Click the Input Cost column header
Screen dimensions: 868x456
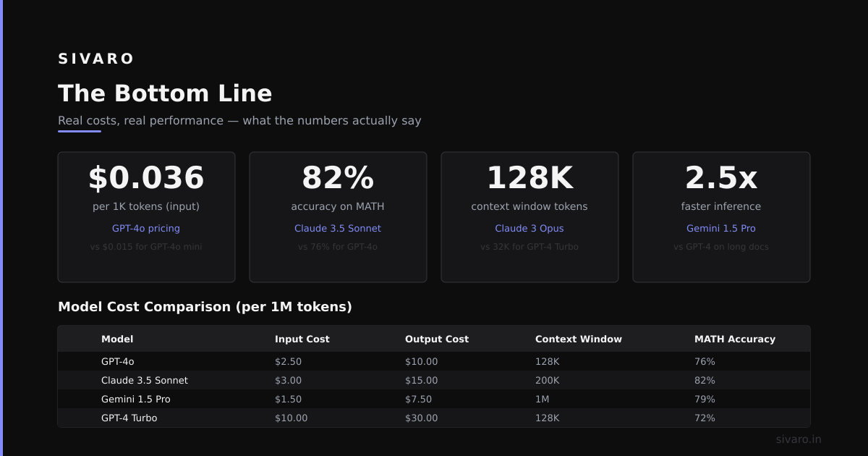[302, 339]
